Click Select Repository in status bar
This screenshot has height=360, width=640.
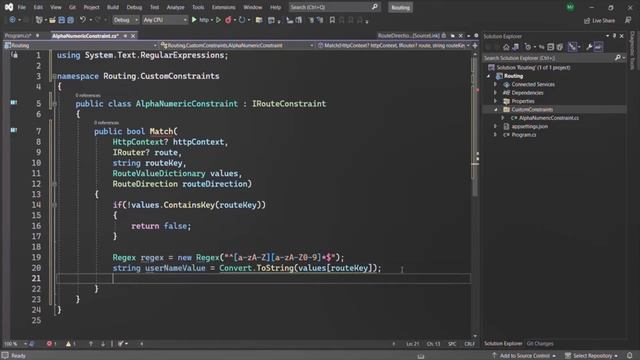coord(592,356)
